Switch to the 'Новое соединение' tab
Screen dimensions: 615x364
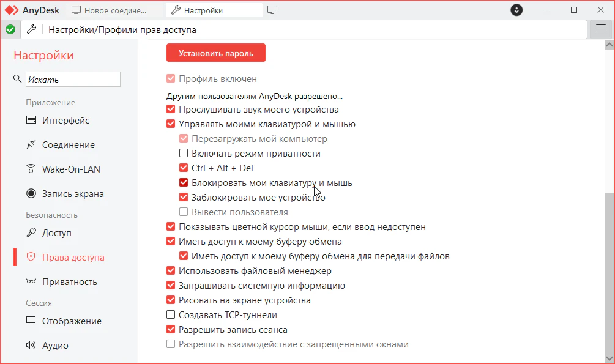(115, 10)
